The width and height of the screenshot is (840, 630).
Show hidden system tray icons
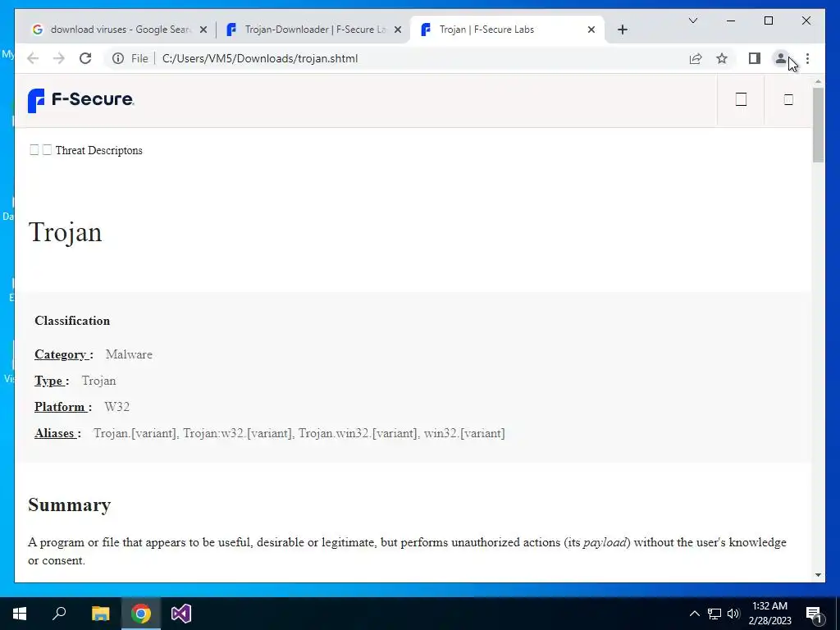click(694, 614)
